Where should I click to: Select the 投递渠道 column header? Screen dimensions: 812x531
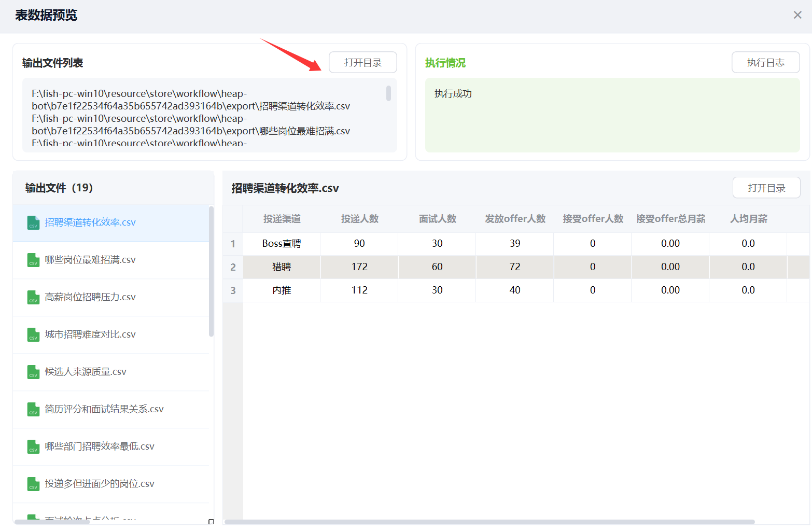(282, 219)
